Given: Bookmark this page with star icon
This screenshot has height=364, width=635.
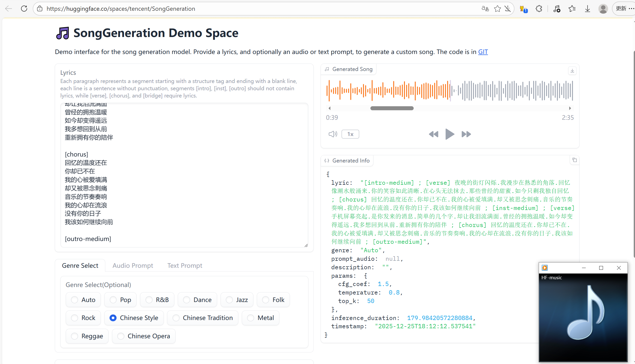Looking at the screenshot, I should click(x=497, y=9).
